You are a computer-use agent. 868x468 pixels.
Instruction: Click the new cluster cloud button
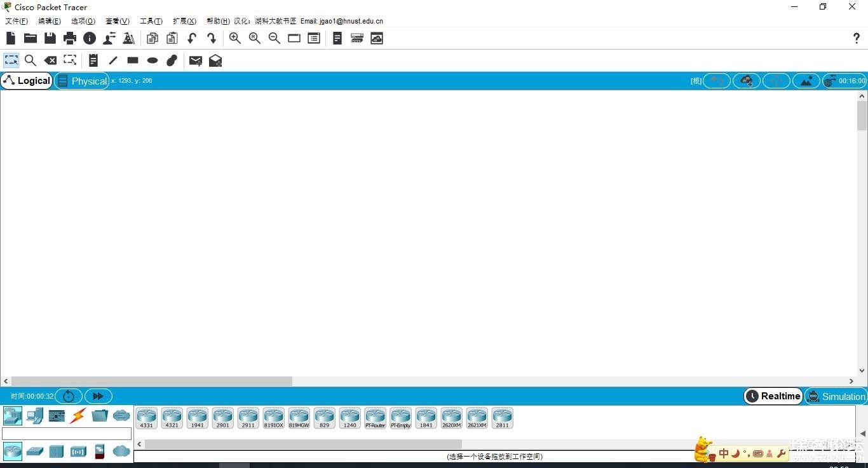click(747, 81)
